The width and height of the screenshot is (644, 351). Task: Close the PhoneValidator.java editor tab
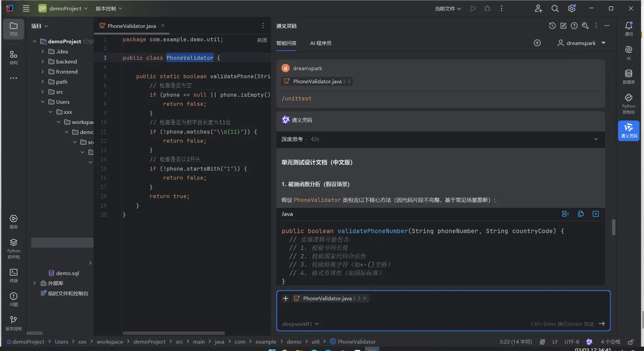[162, 26]
